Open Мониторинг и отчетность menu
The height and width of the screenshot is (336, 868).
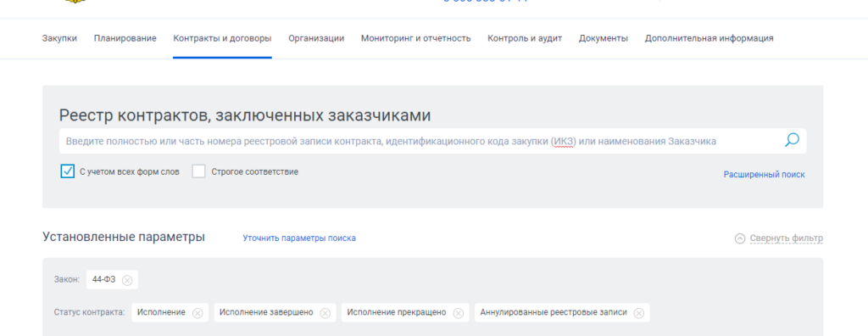(x=415, y=38)
